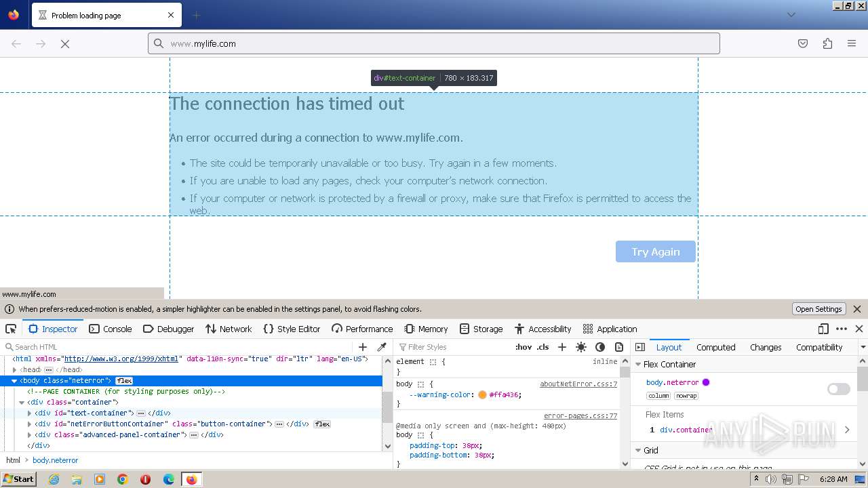Expand the advanced-panel-container div node
This screenshot has width=868, height=488.
29,435
